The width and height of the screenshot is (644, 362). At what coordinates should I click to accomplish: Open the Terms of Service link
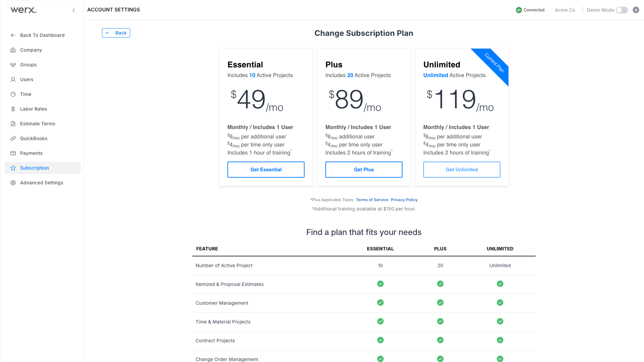pyautogui.click(x=372, y=200)
